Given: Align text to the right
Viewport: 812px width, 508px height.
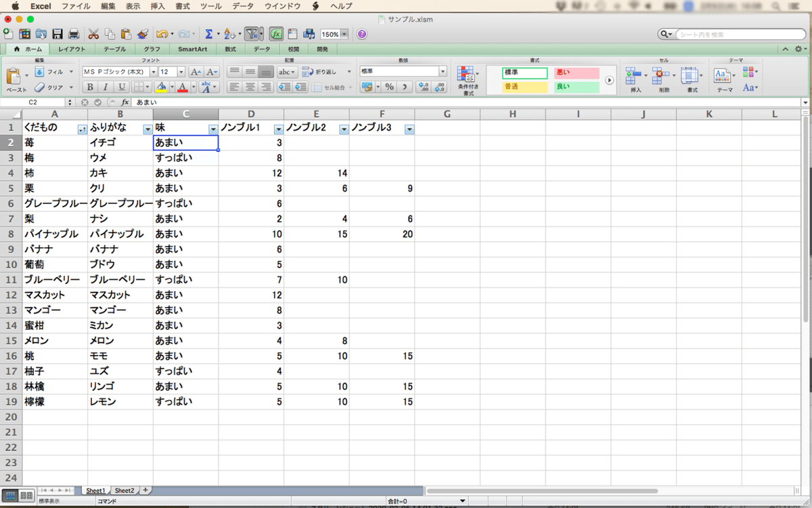Looking at the screenshot, I should coord(266,87).
